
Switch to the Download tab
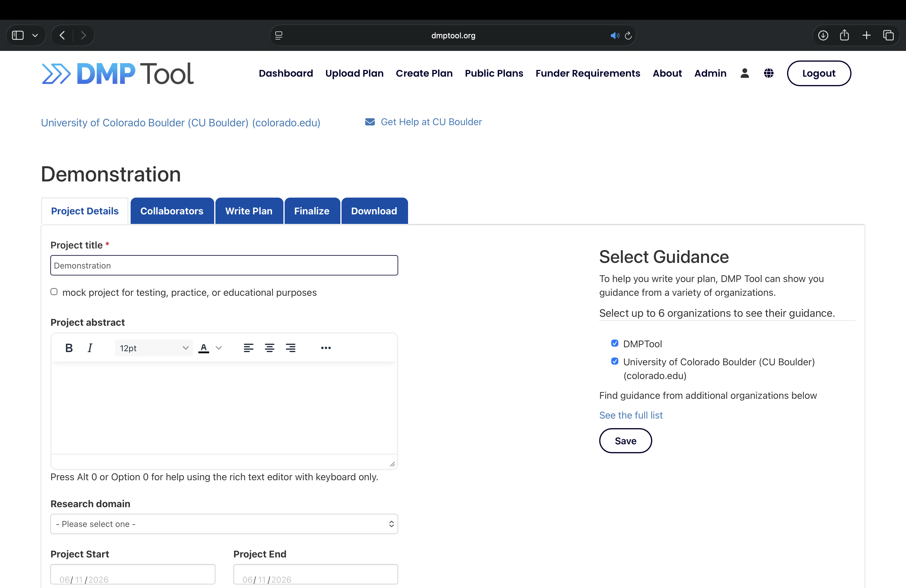(374, 211)
